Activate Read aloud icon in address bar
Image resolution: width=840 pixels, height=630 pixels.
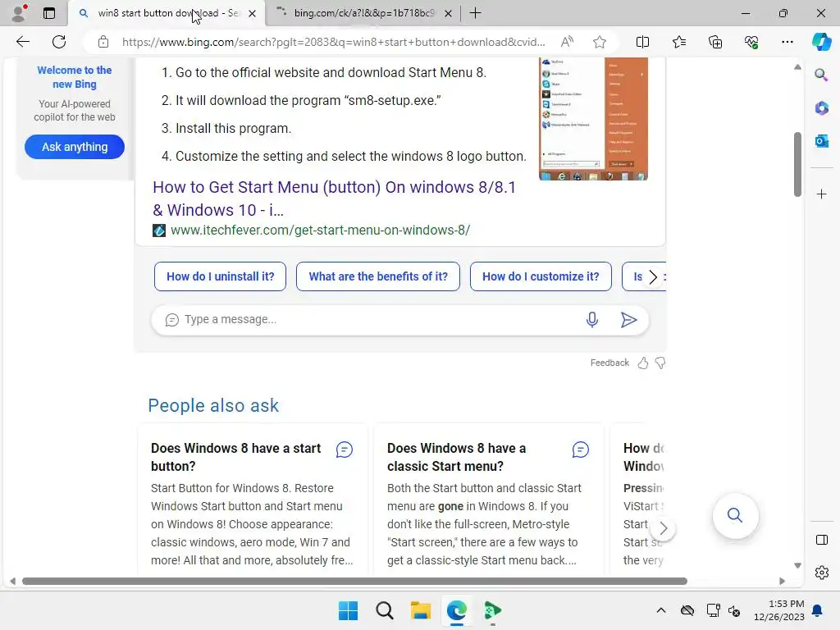pos(567,42)
